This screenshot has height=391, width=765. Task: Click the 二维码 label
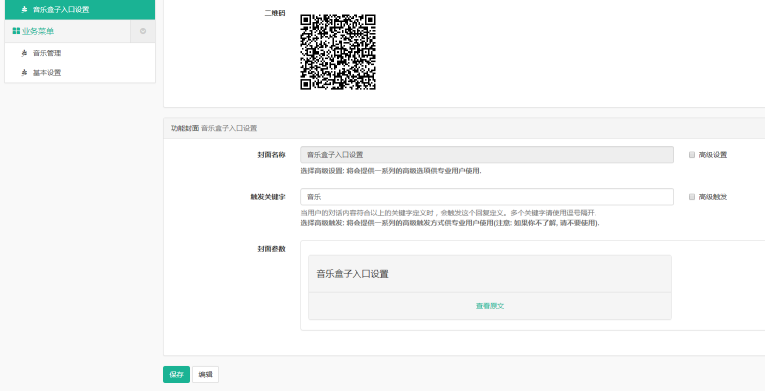coord(275,13)
